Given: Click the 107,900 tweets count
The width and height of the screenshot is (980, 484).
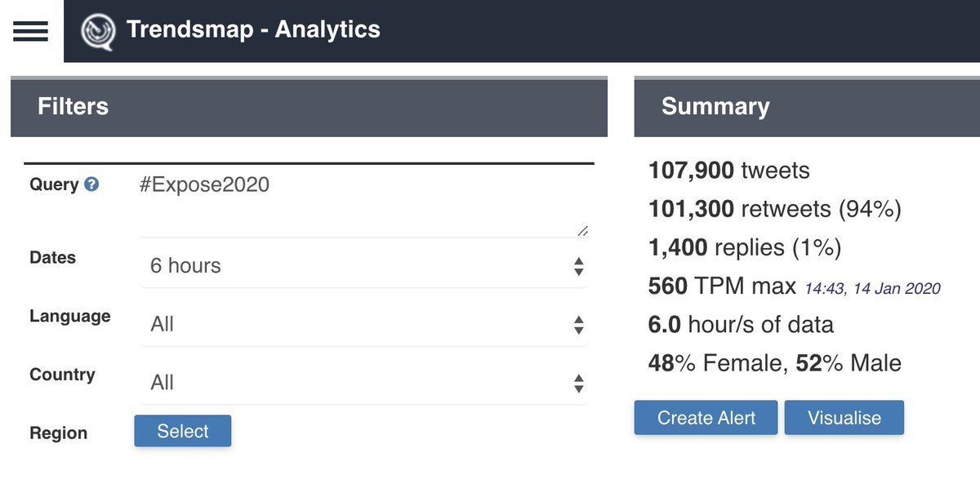Looking at the screenshot, I should [729, 171].
